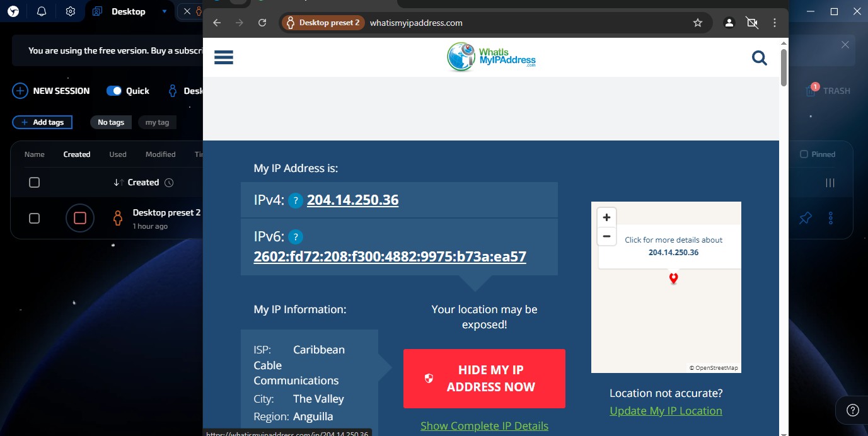The image size is (868, 436).
Task: Pin the Desktop preset 2 session
Action: click(x=805, y=218)
